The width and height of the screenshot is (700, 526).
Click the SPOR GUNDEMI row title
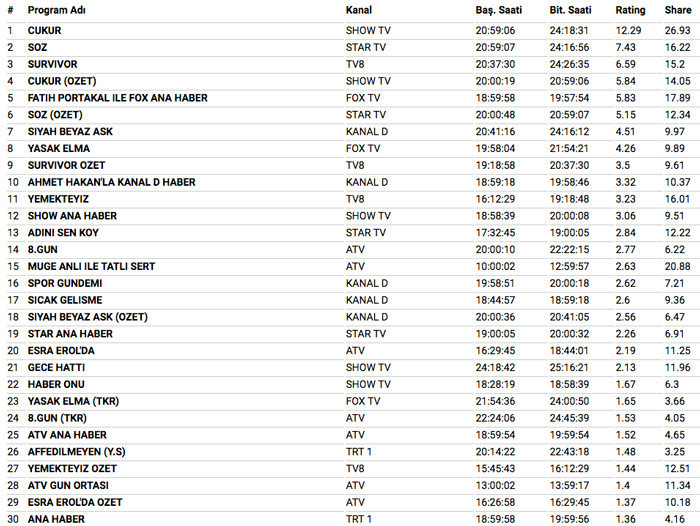tap(65, 283)
